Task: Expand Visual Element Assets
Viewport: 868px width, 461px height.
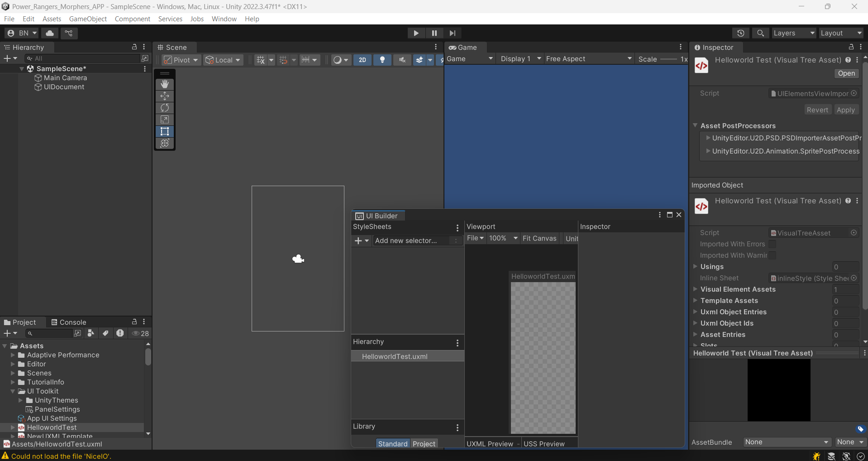Action: click(x=696, y=289)
